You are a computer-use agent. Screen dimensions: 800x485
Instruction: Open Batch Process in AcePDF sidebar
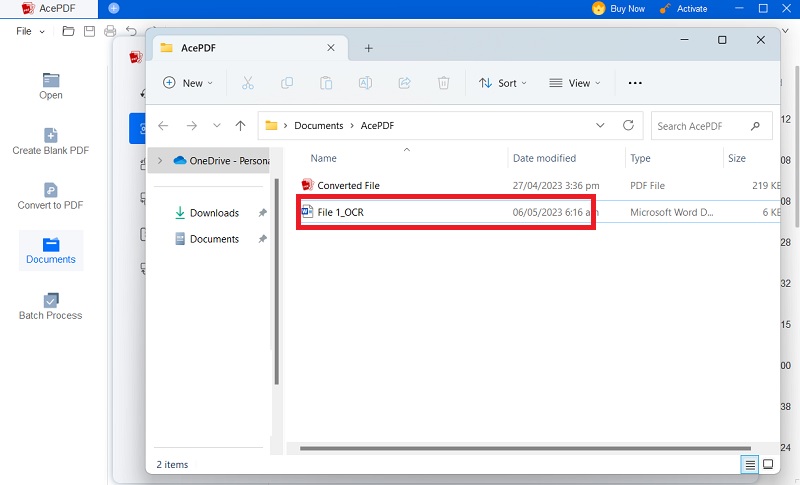click(x=51, y=307)
